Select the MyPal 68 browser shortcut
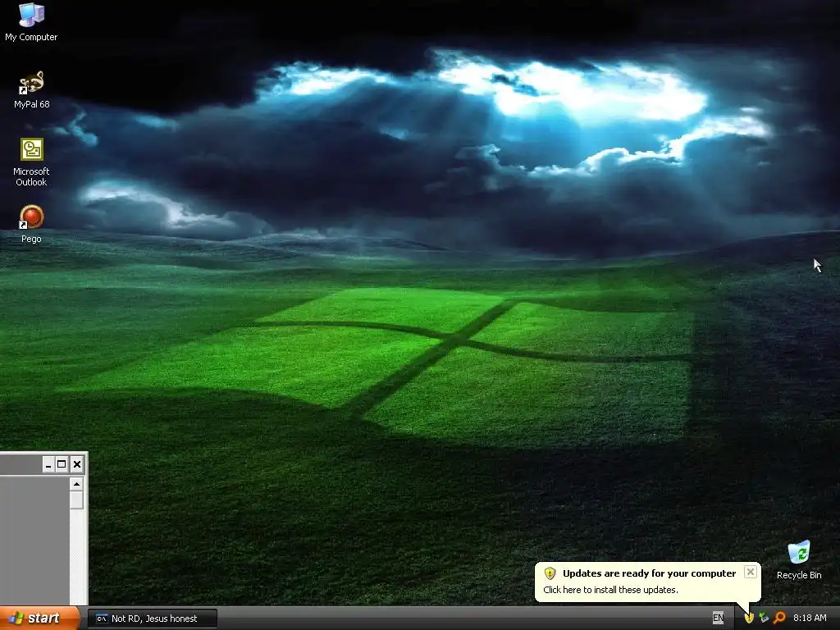 pos(31,90)
